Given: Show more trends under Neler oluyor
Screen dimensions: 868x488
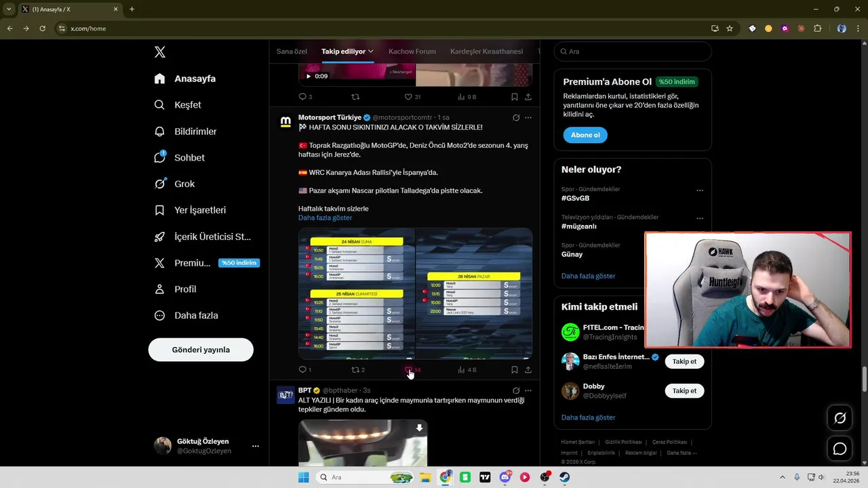Looking at the screenshot, I should tap(588, 276).
